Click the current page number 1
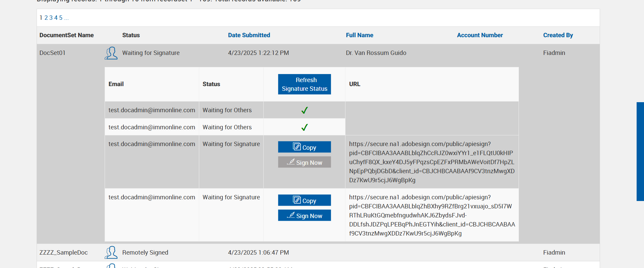 (x=41, y=18)
